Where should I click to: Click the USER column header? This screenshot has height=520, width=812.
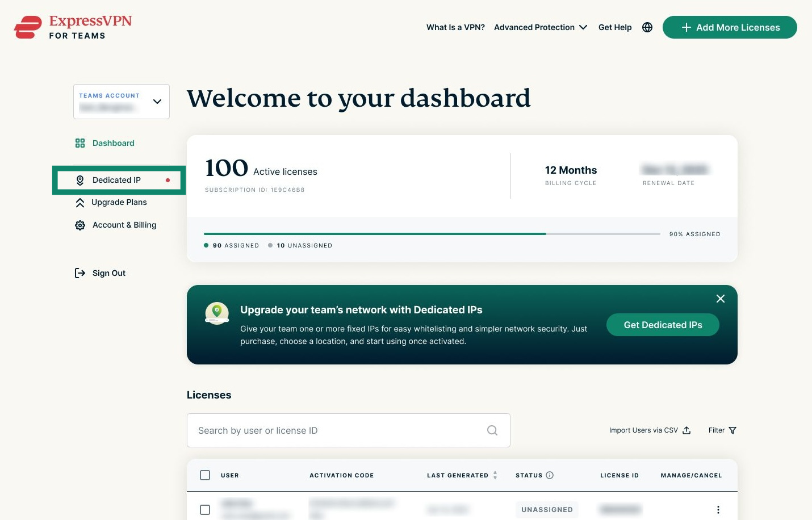(230, 476)
